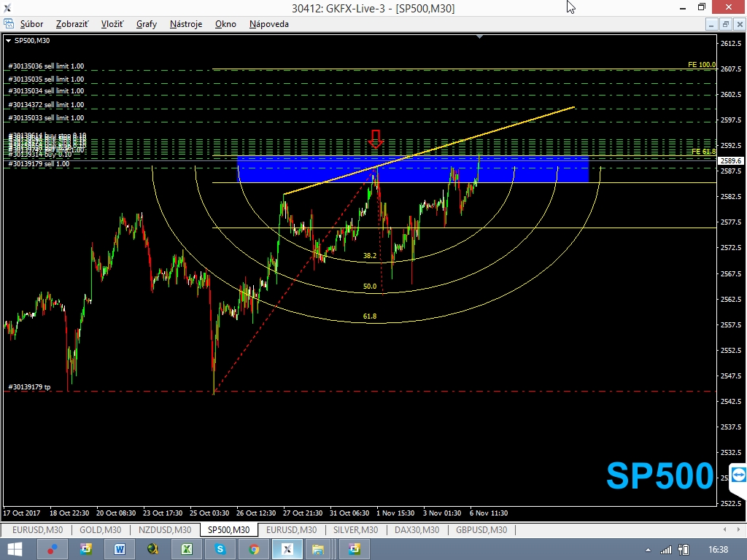Open the globe taskbar icon beside Word
Image resolution: width=747 pixels, height=560 pixels.
152,550
